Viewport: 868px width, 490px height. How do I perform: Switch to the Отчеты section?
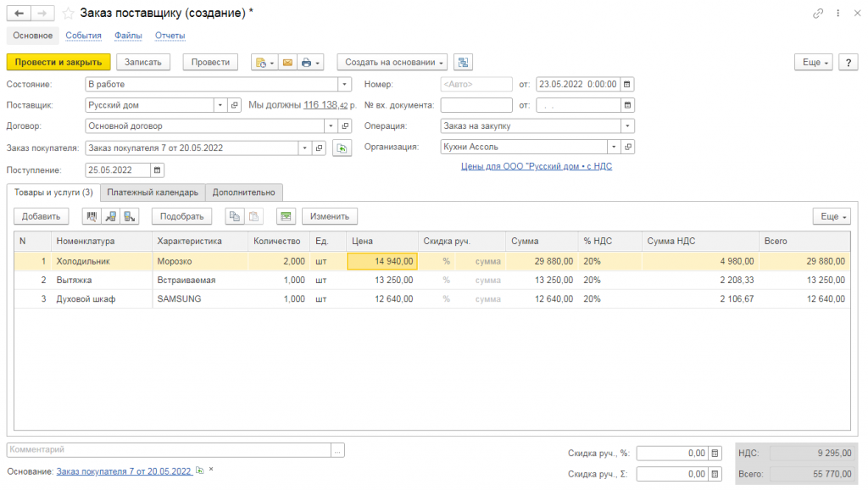pyautogui.click(x=170, y=36)
